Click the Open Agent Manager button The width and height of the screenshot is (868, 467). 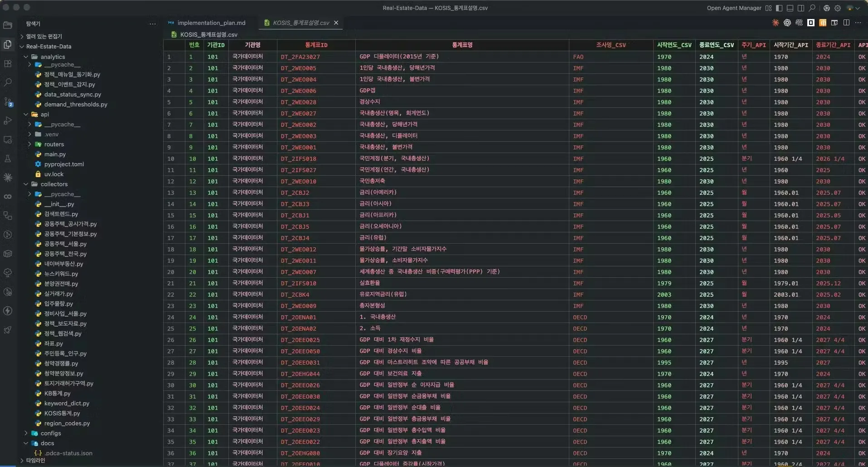(x=734, y=8)
